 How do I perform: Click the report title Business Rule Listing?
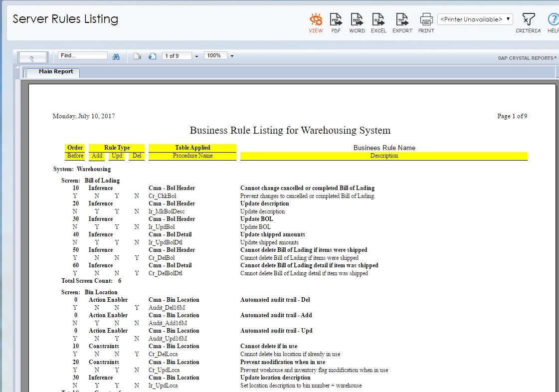[290, 130]
